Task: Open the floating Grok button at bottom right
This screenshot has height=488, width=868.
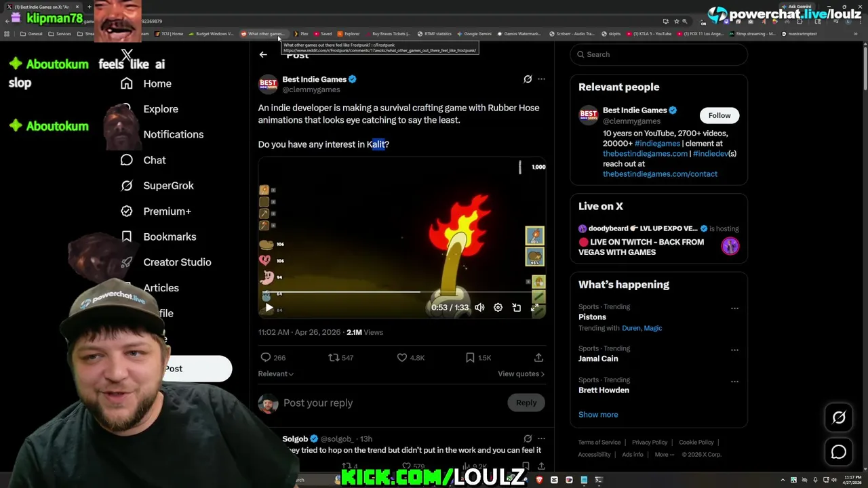Action: (x=839, y=418)
